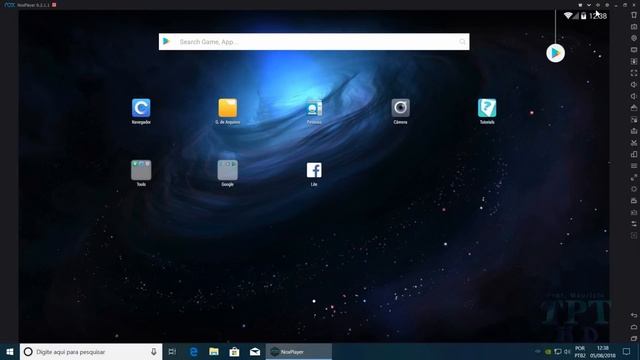The height and width of the screenshot is (360, 640).
Task: Click the volume down icon in Nox sidebar
Action: [634, 96]
